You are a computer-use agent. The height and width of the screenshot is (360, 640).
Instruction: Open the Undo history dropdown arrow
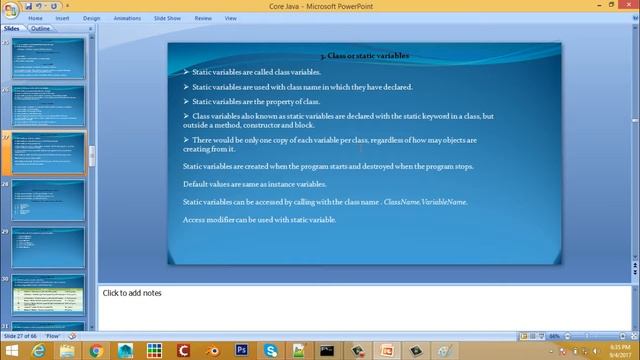coord(45,6)
